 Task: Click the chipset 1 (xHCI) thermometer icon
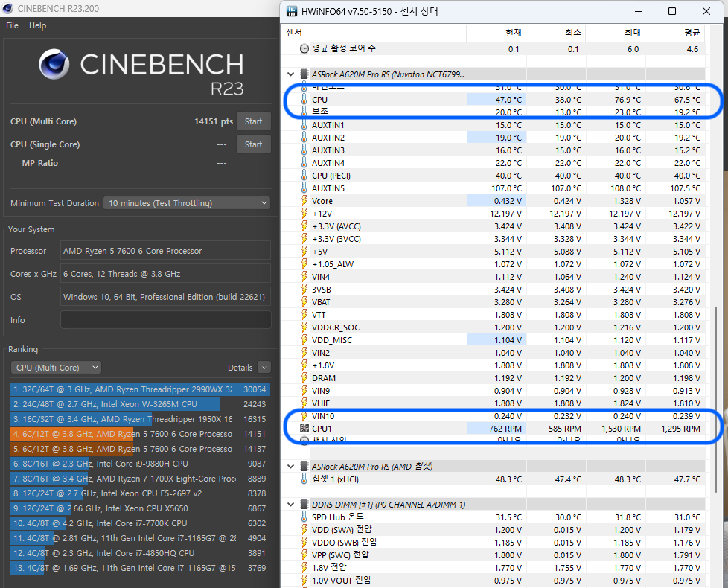point(304,479)
